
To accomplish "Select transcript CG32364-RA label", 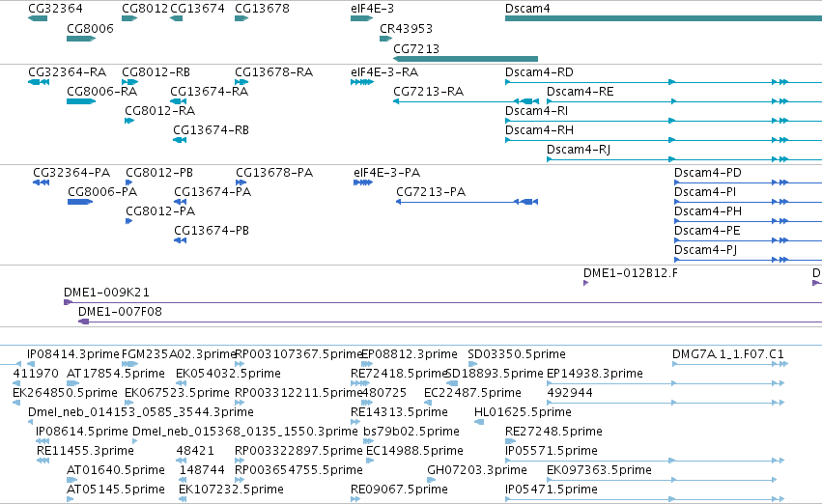I will click(x=67, y=71).
